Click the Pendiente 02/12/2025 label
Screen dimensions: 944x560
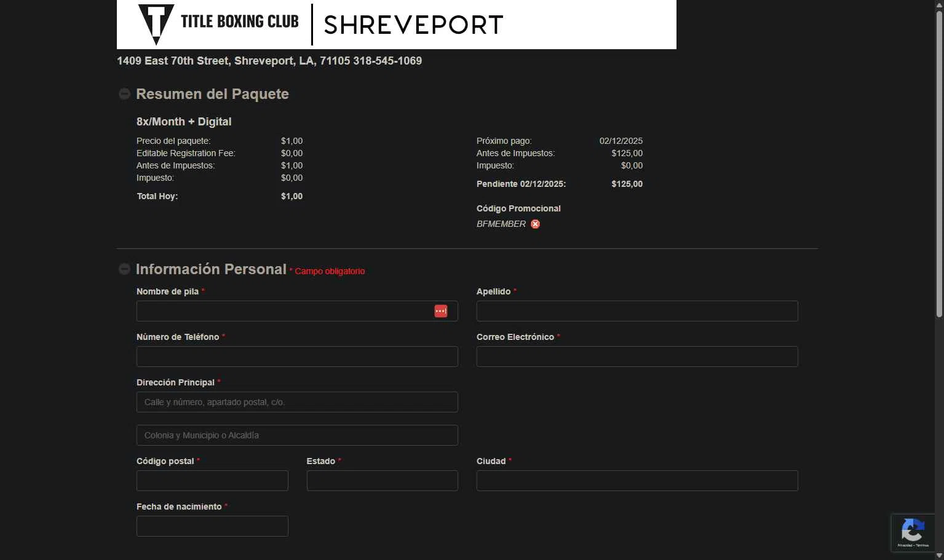[521, 184]
